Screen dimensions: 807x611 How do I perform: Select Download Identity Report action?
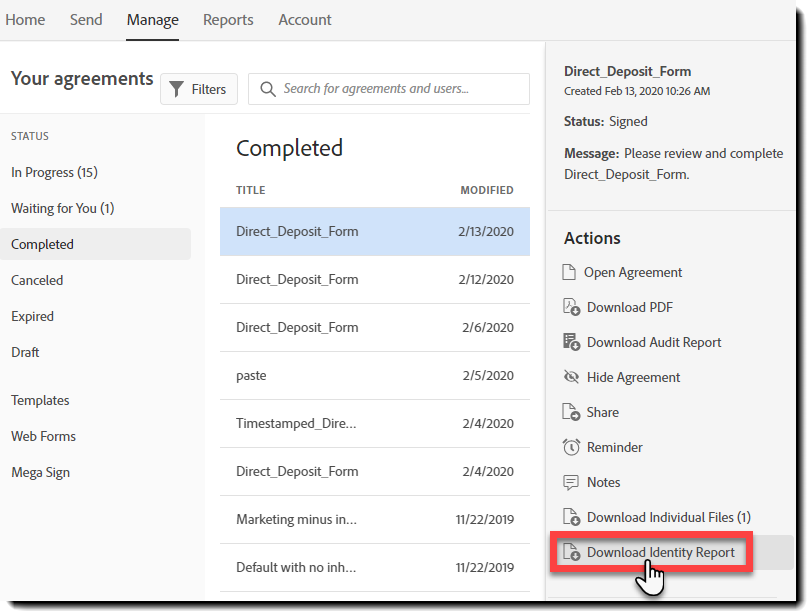660,552
